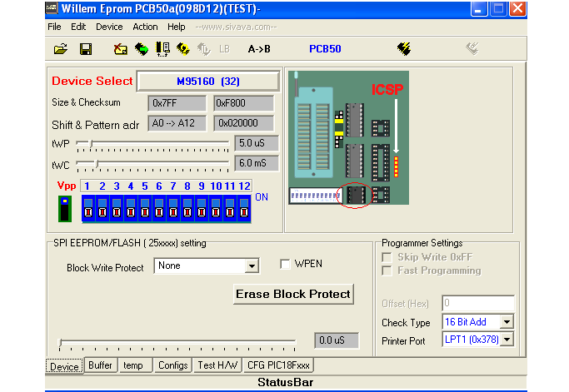The image size is (569, 392).
Task: Click the A->B compare toolbar button
Action: (259, 49)
